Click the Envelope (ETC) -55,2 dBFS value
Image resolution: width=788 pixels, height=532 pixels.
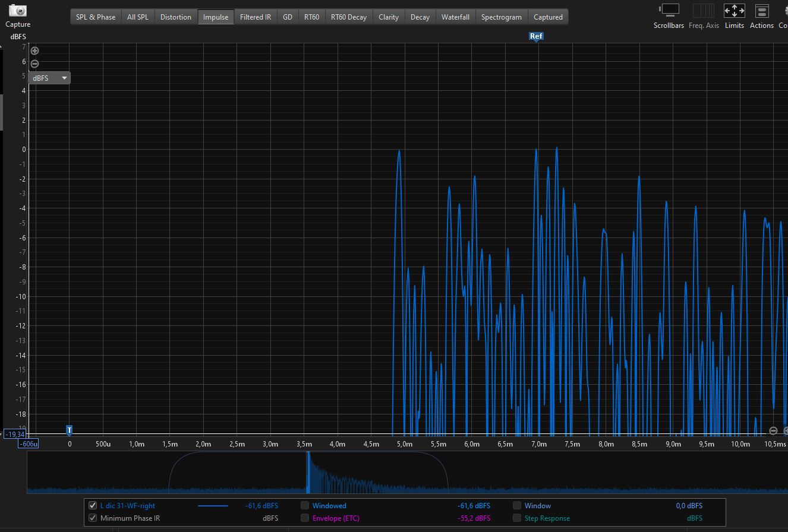[474, 518]
